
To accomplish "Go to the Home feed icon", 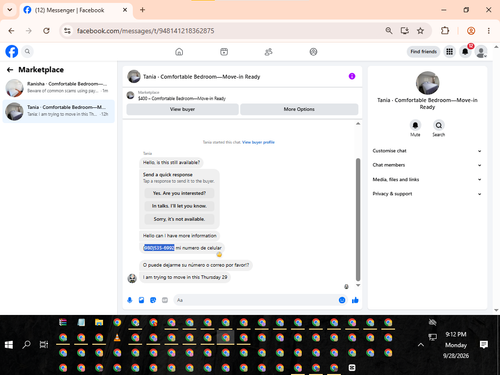I will point(179,52).
